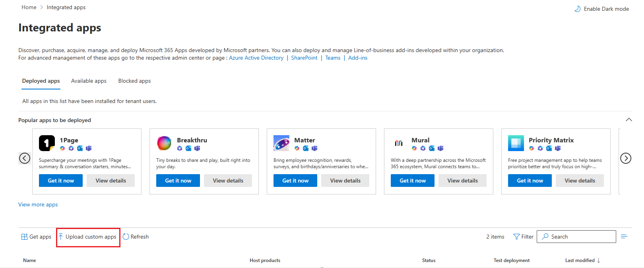This screenshot has height=268, width=644.
Task: Click the Outlook icon under 1Page
Action: pos(80,148)
